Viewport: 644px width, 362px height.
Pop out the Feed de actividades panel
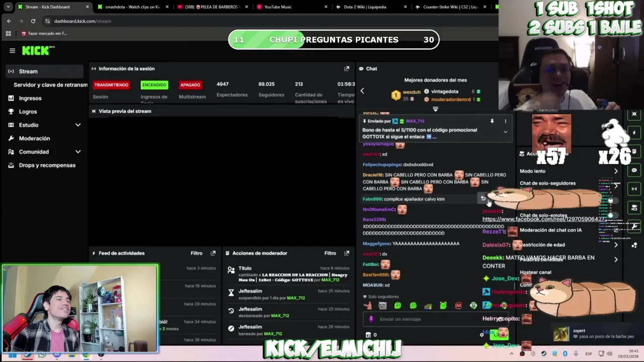(x=213, y=253)
